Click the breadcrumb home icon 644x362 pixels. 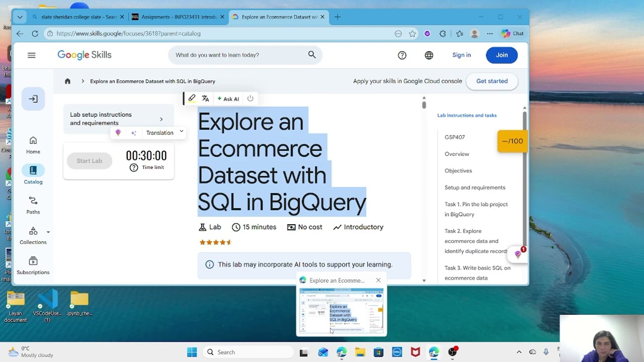67,81
